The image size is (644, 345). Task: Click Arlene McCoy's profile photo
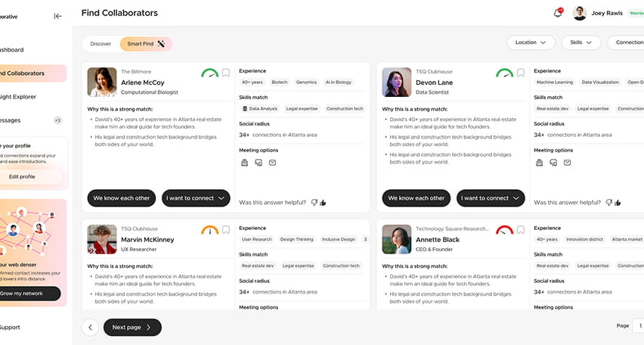(102, 82)
